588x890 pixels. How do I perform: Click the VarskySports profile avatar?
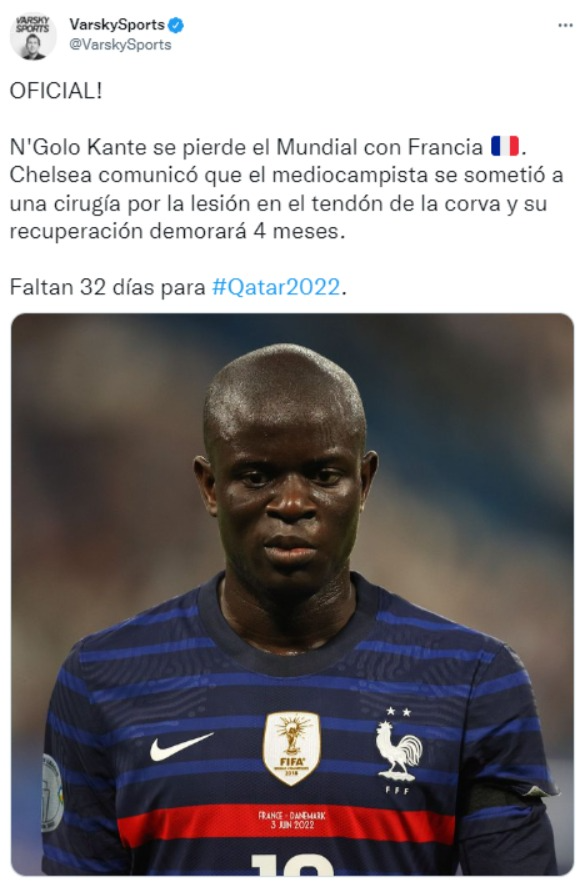click(x=33, y=36)
